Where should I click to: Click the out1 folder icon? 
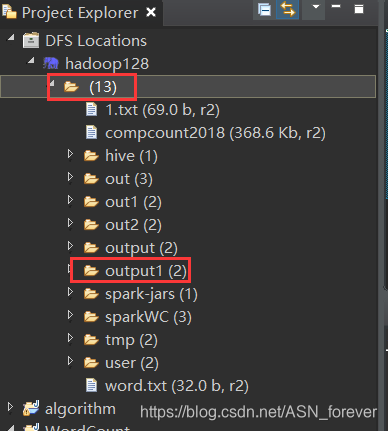(x=91, y=202)
